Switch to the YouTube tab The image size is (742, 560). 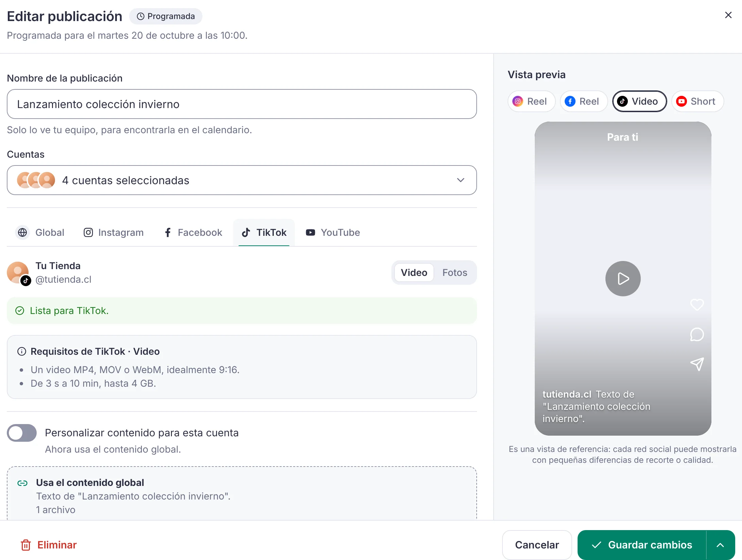click(x=333, y=232)
